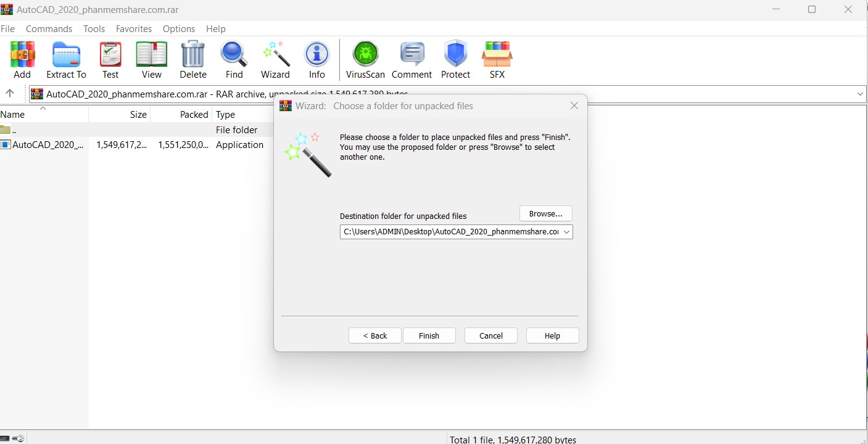Select the AutoCAD_2020_... application file row
868x444 pixels.
click(x=136, y=145)
